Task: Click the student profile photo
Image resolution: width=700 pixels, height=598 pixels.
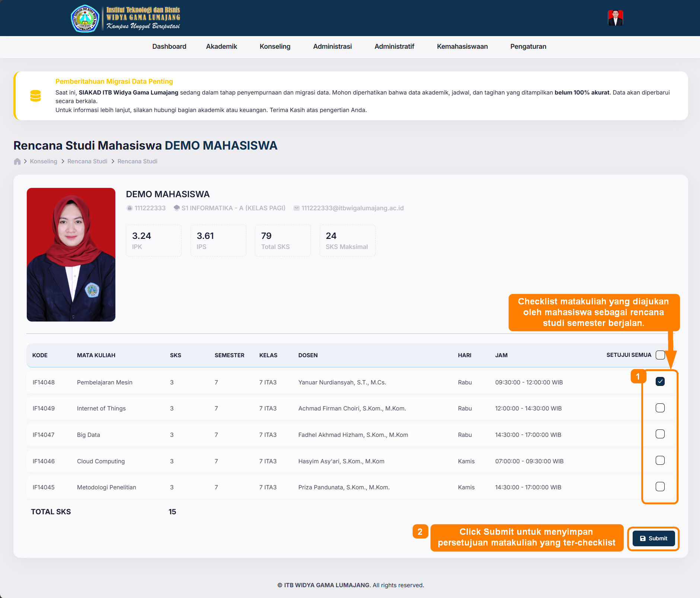Action: pos(71,255)
